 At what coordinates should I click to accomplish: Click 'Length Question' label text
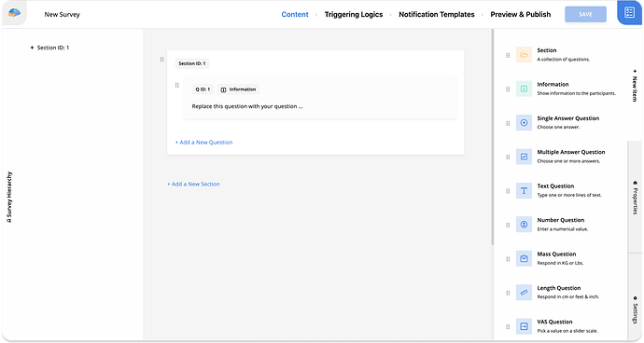(x=558, y=288)
